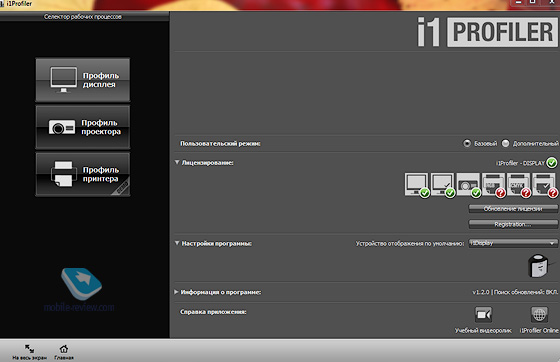Open the Учебный видеоролик camera icon
This screenshot has height=362, width=560.
(483, 315)
